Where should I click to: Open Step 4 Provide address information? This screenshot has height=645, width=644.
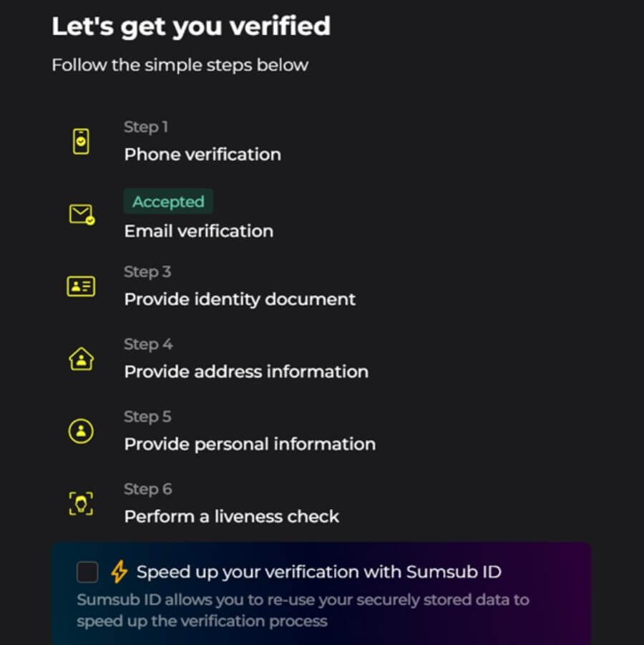(x=246, y=372)
